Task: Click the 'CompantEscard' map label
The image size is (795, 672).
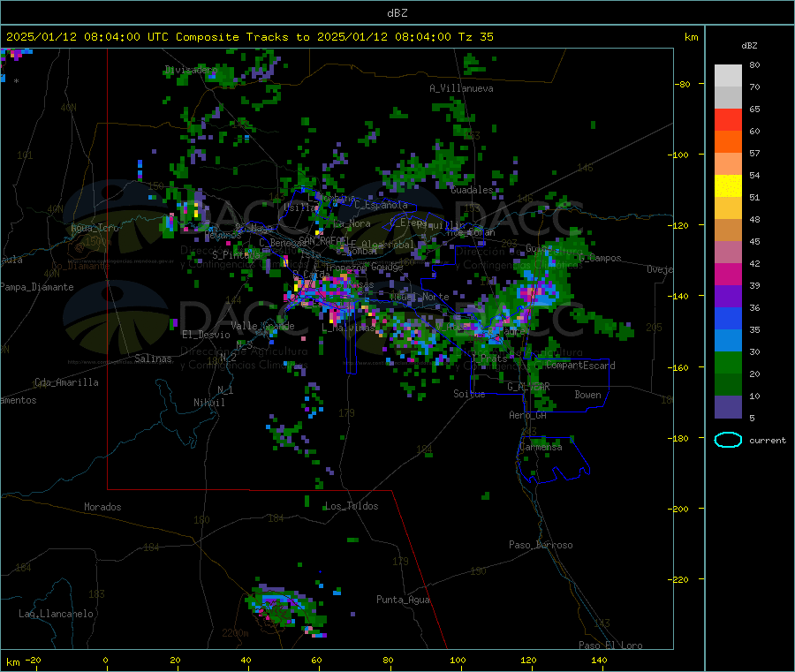Action: 581,366
